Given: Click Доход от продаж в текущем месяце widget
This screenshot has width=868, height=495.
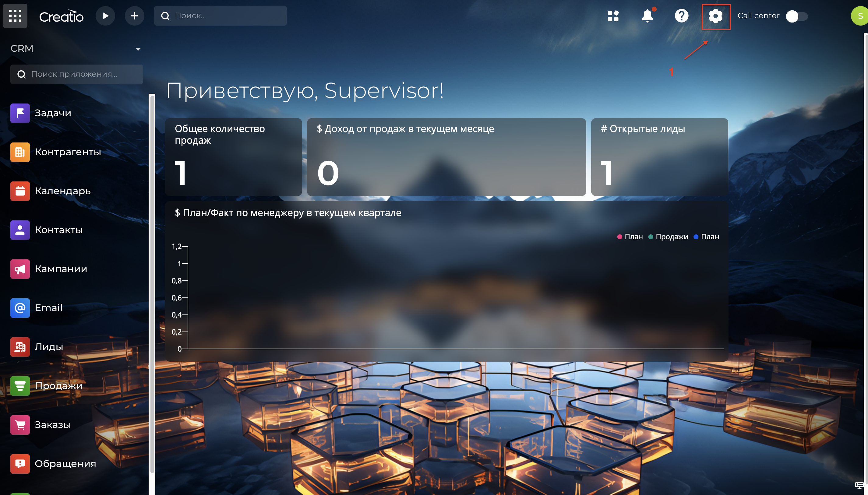Looking at the screenshot, I should point(446,157).
